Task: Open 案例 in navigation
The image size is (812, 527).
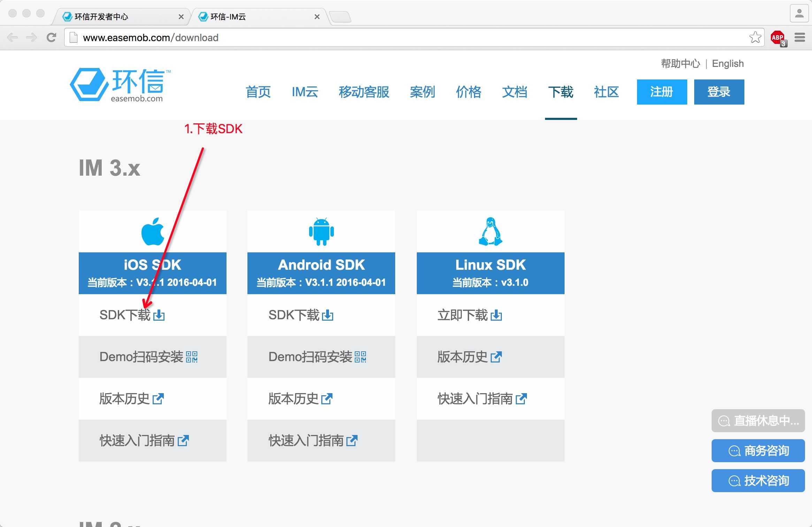Action: click(x=422, y=92)
